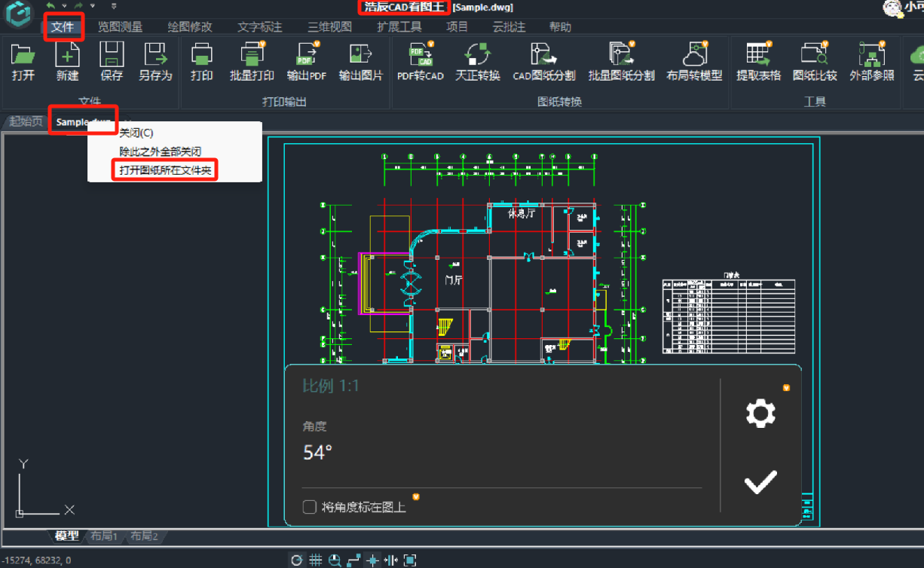
Task: Enable 将角度标在图上 checkbox
Action: (x=309, y=507)
